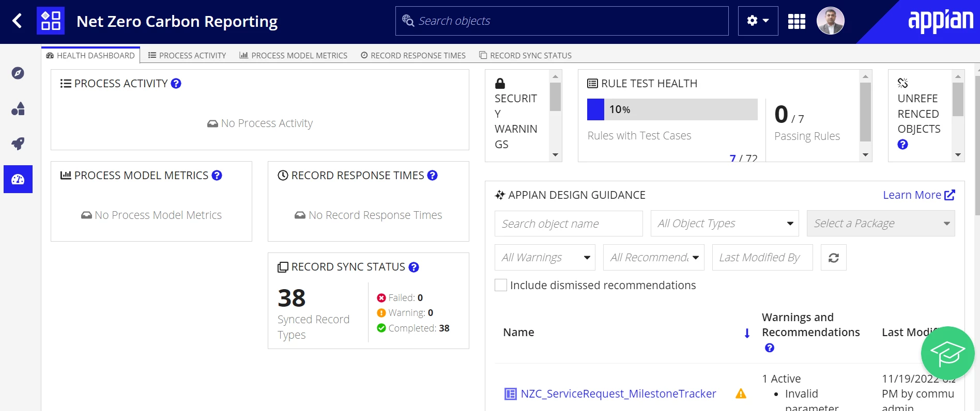Open the settings gear menu
This screenshot has width=980, height=411.
point(758,21)
